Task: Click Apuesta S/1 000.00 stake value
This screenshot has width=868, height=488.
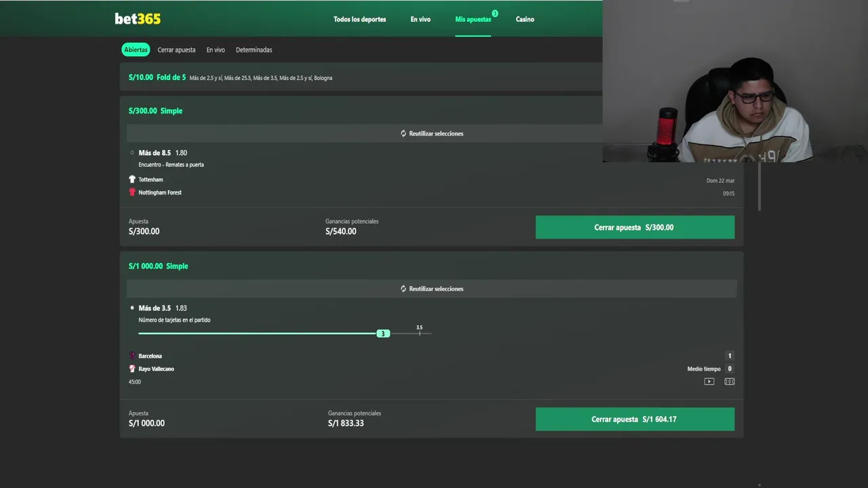Action: pos(146,423)
